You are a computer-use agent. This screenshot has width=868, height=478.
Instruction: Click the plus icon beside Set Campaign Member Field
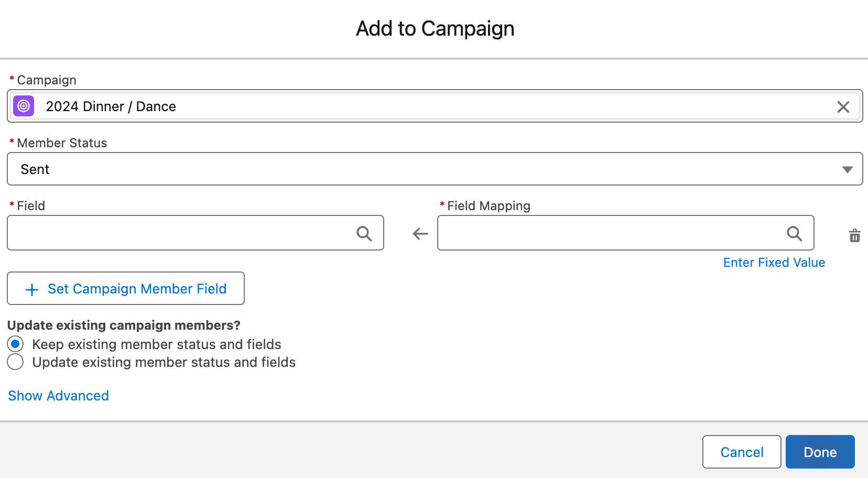(32, 289)
